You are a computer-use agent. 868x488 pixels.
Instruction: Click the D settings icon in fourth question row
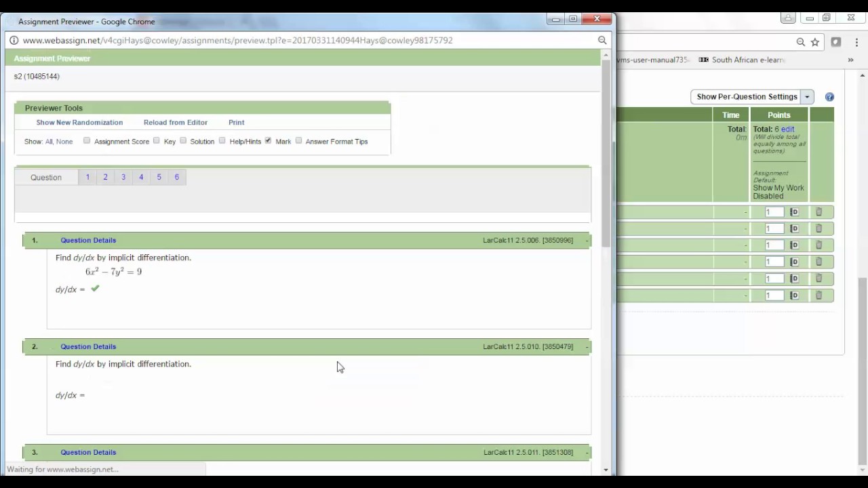[x=794, y=262]
